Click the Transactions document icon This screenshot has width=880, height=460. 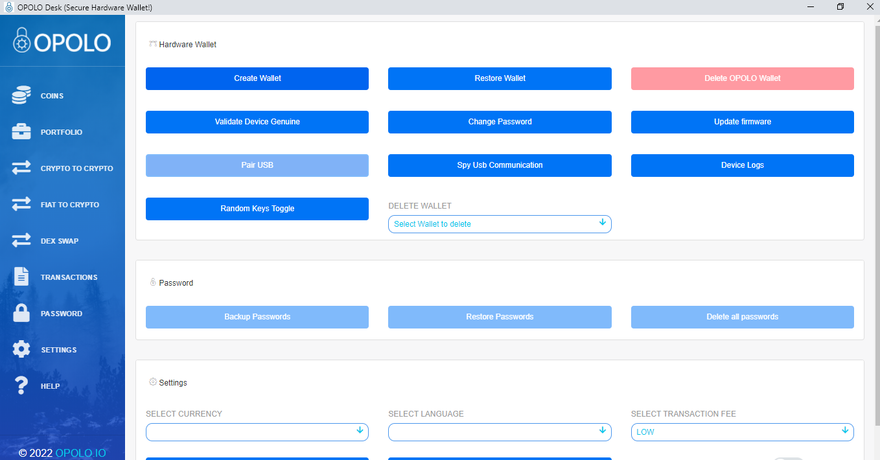pyautogui.click(x=21, y=277)
